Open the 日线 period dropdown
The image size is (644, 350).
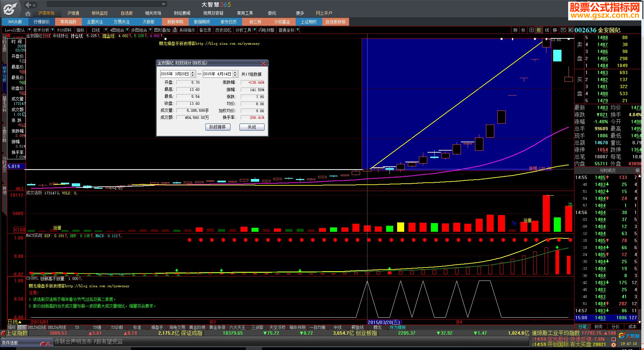click(106, 30)
